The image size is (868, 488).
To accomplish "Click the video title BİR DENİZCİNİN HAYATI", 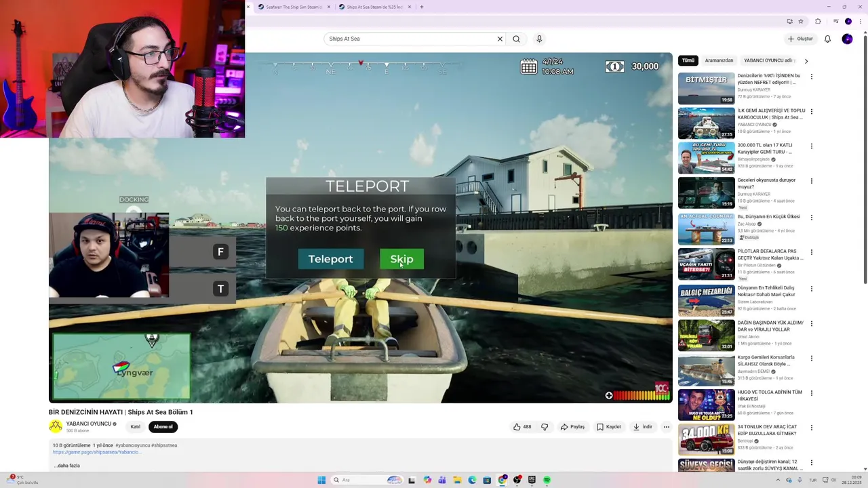I will click(x=121, y=412).
